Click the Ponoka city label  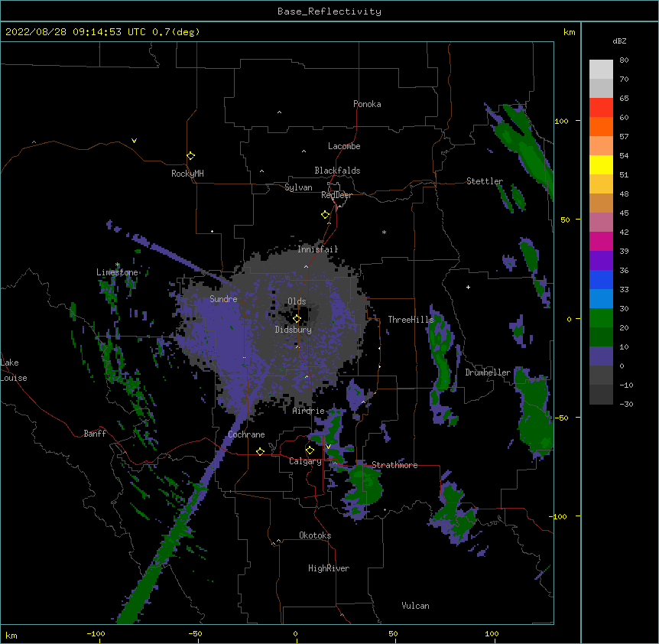(x=367, y=104)
